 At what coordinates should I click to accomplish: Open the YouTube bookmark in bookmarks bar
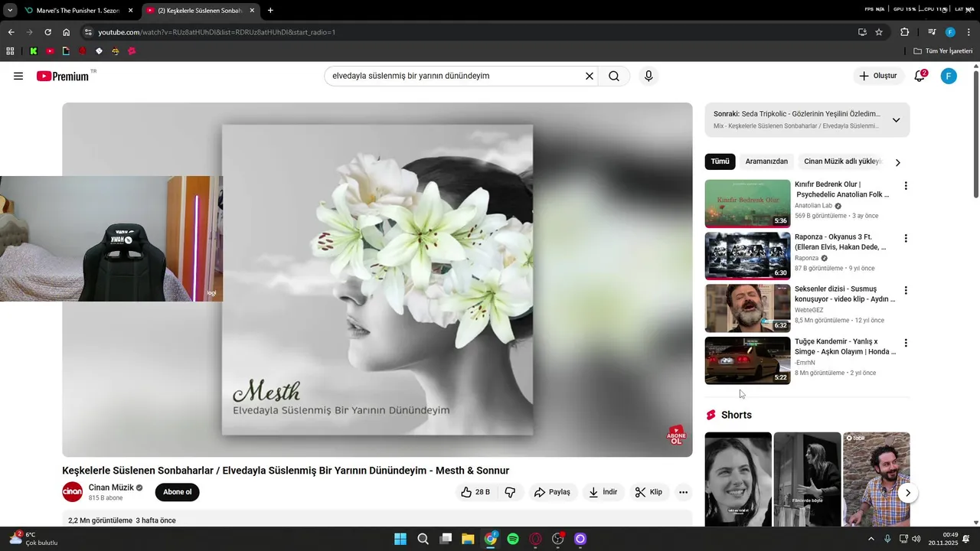point(50,51)
